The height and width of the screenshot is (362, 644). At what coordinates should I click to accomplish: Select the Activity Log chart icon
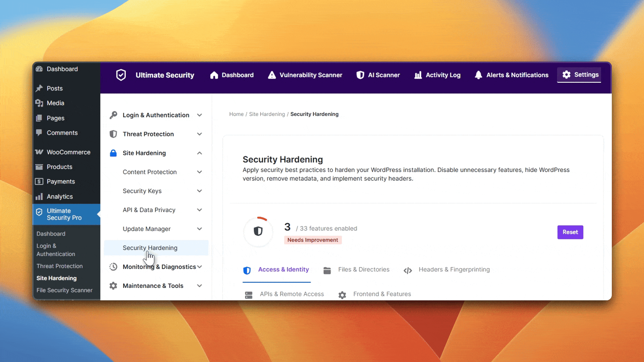pyautogui.click(x=418, y=75)
